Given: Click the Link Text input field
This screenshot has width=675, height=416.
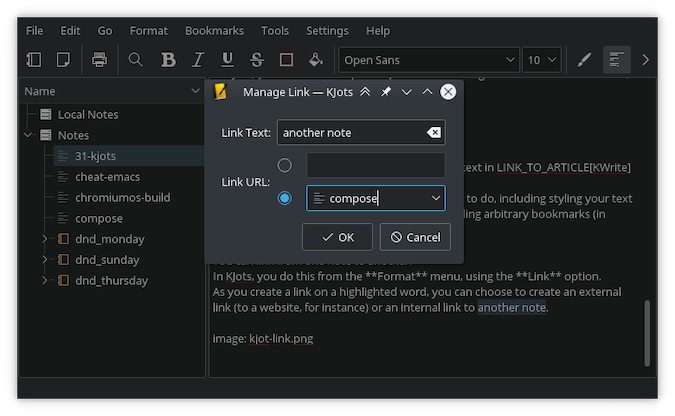Looking at the screenshot, I should point(361,133).
